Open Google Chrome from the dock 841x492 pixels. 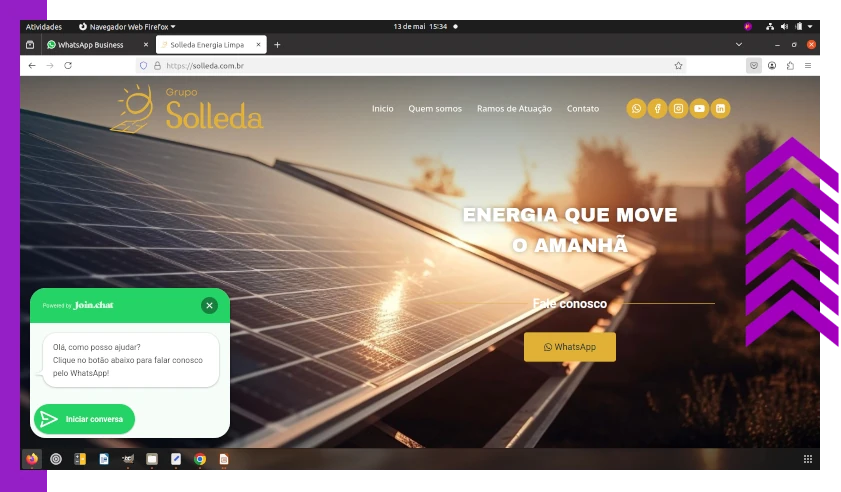(200, 459)
